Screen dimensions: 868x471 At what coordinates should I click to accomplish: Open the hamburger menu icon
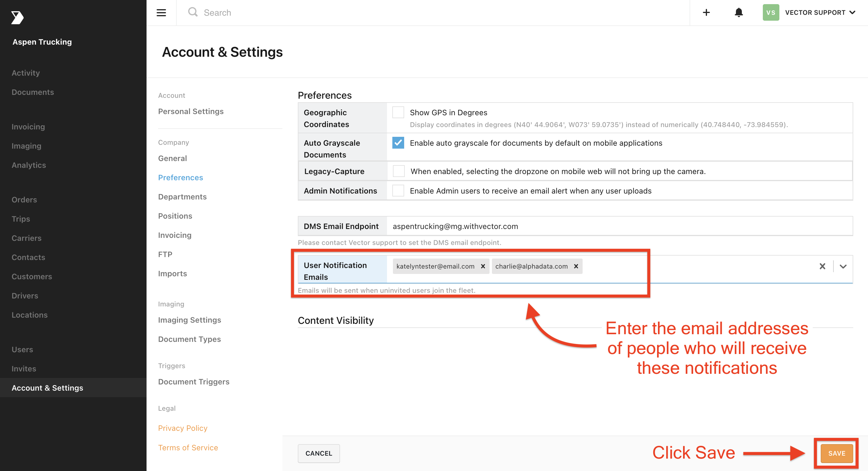[161, 13]
